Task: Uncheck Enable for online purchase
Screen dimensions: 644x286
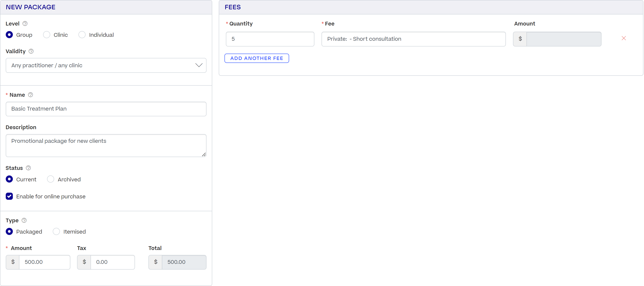Action: [9, 196]
